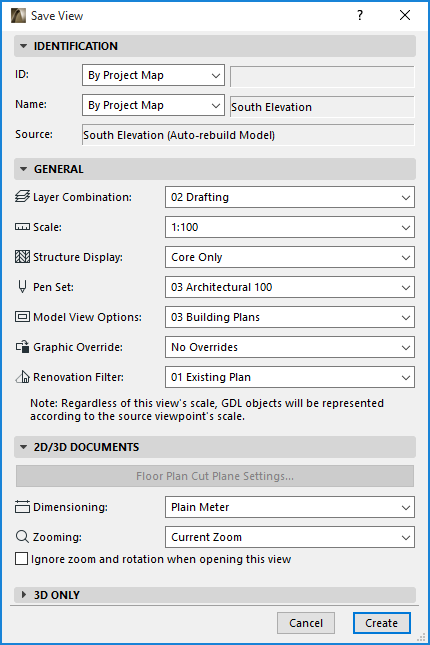The width and height of the screenshot is (430, 645).
Task: Collapse the 2D/3D DOCUMENTS section
Action: pyautogui.click(x=215, y=447)
